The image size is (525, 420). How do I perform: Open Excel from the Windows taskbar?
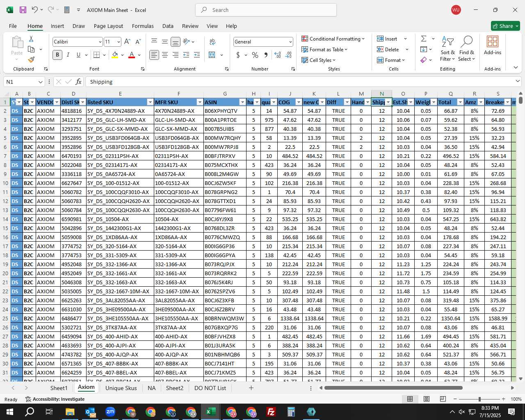click(x=211, y=412)
